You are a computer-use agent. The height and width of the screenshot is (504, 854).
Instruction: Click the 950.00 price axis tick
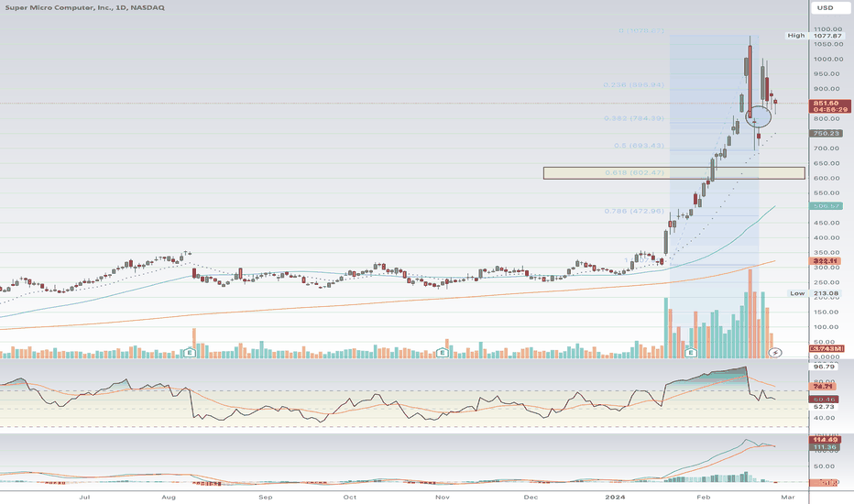(827, 73)
